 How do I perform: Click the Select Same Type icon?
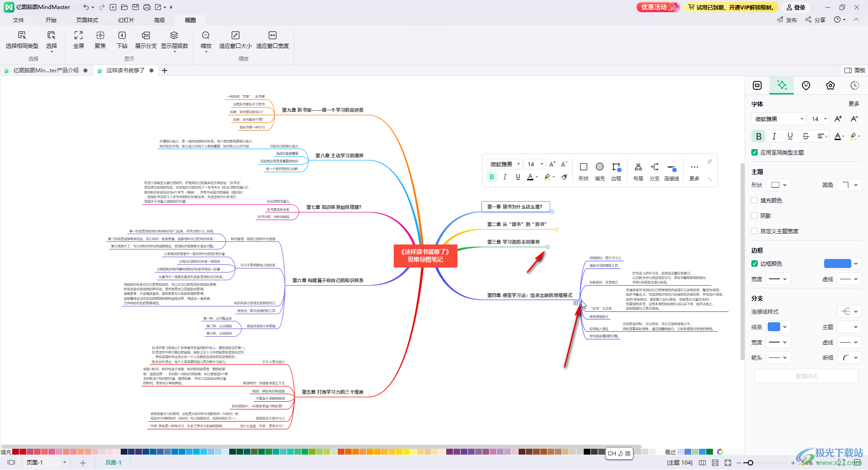(x=22, y=35)
